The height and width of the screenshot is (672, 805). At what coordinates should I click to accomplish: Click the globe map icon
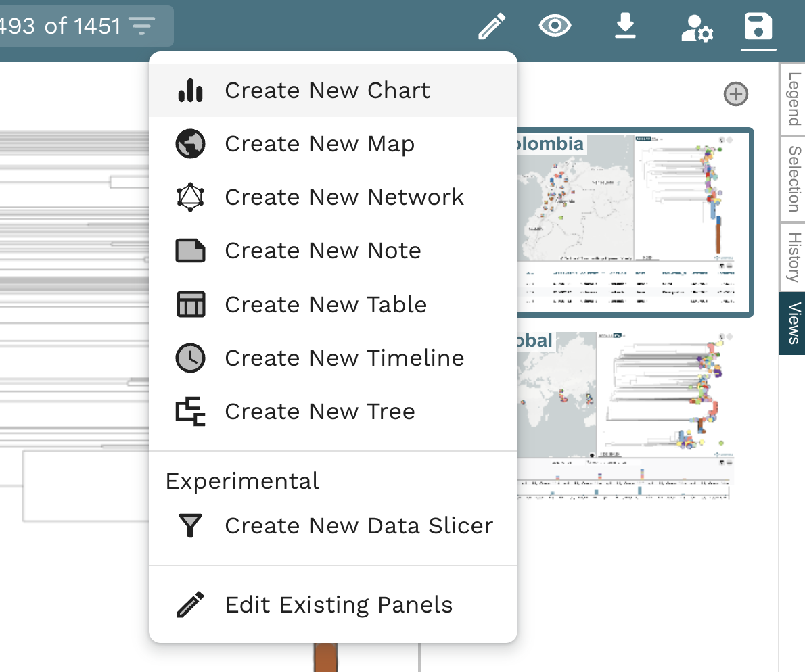(x=191, y=143)
